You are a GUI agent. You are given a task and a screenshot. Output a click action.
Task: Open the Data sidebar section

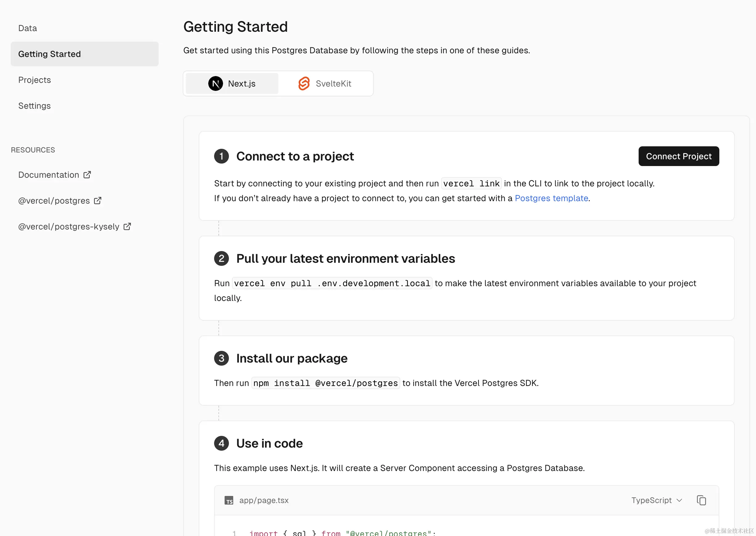pyautogui.click(x=28, y=28)
